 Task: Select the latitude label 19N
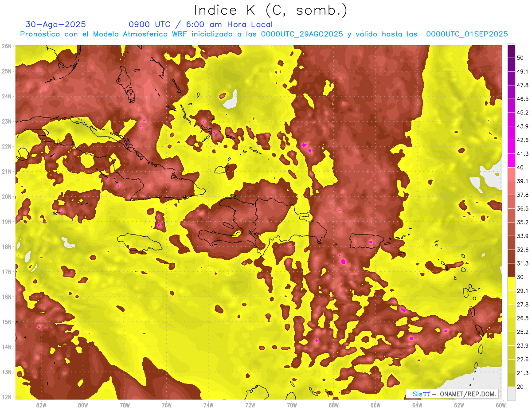coord(7,221)
